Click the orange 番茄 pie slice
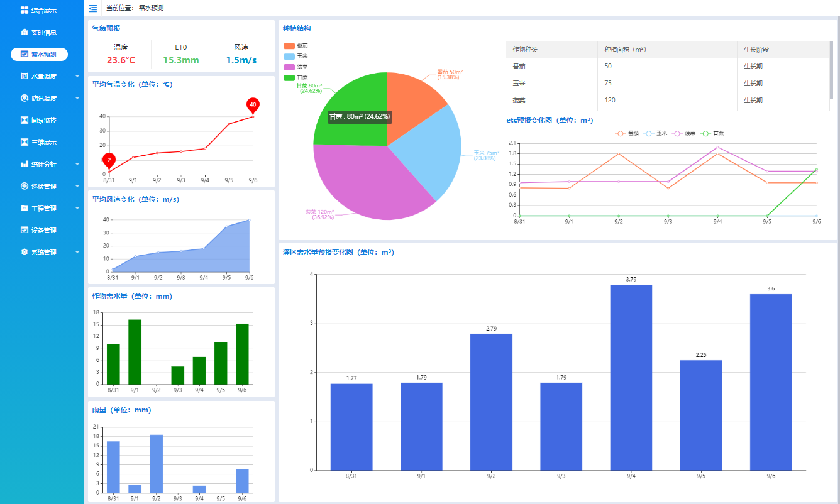The width and height of the screenshot is (840, 504). (x=412, y=104)
